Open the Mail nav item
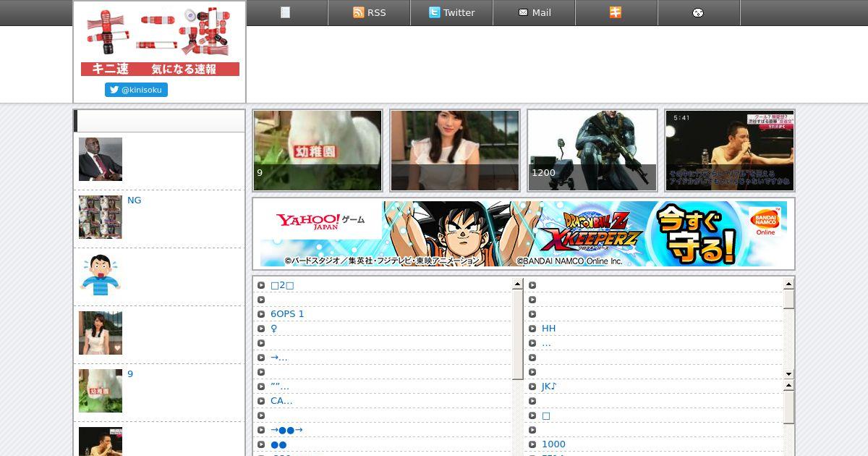Image resolution: width=868 pixels, height=456 pixels. click(534, 12)
